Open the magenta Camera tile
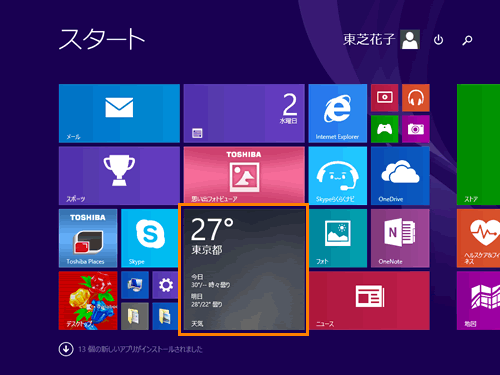Viewport: 500px width, 375px height. [416, 129]
